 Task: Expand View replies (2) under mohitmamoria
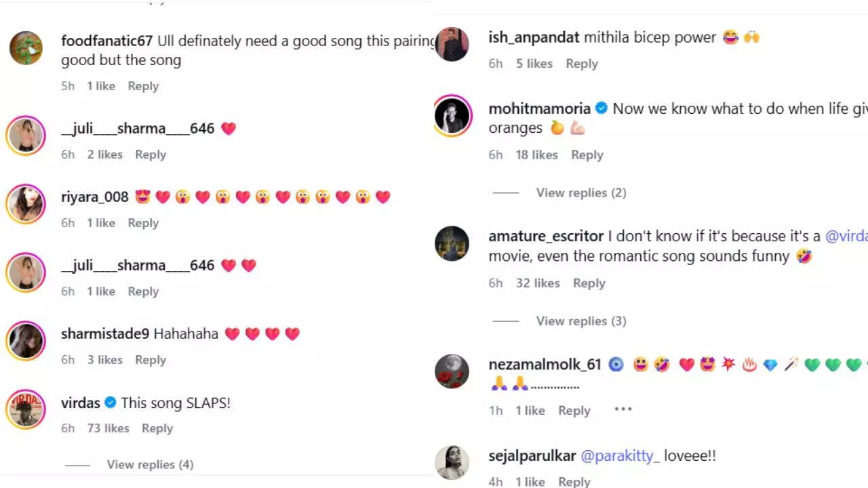(x=581, y=192)
